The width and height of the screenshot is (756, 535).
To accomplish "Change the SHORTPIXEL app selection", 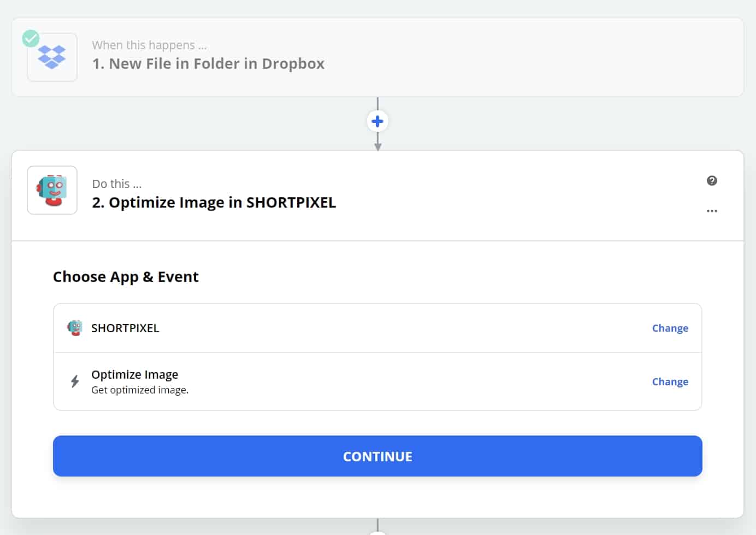I will pyautogui.click(x=670, y=328).
